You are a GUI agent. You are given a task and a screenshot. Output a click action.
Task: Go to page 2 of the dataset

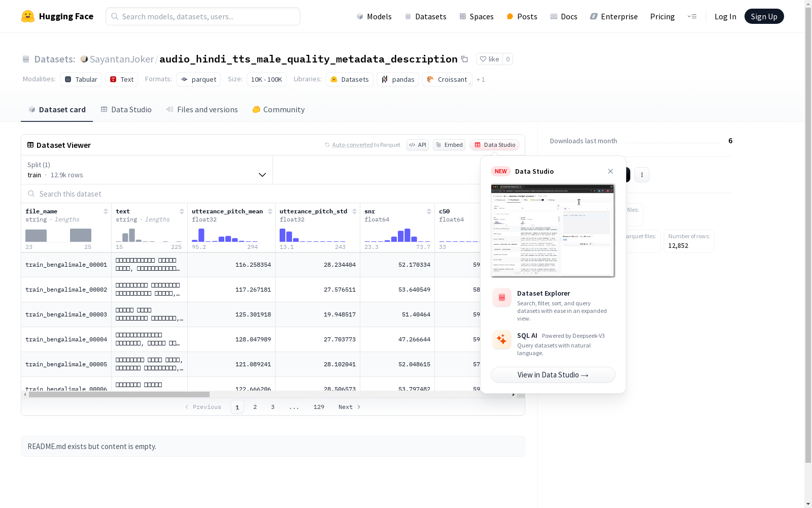[255, 407]
